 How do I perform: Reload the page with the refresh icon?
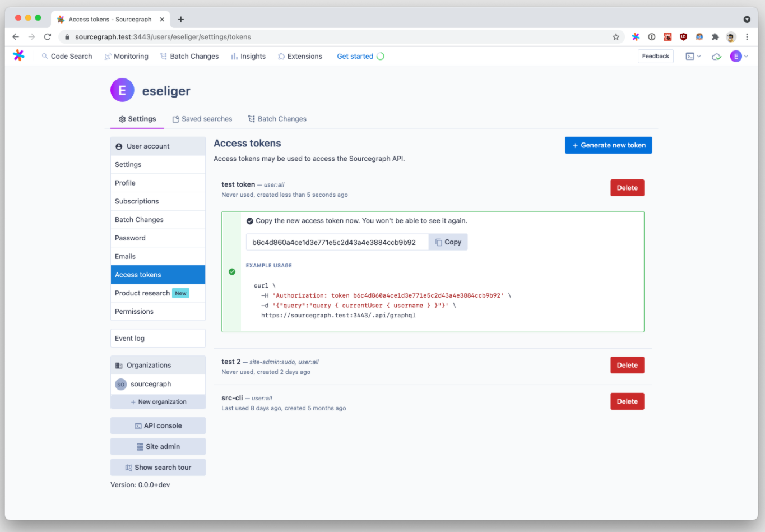point(48,37)
